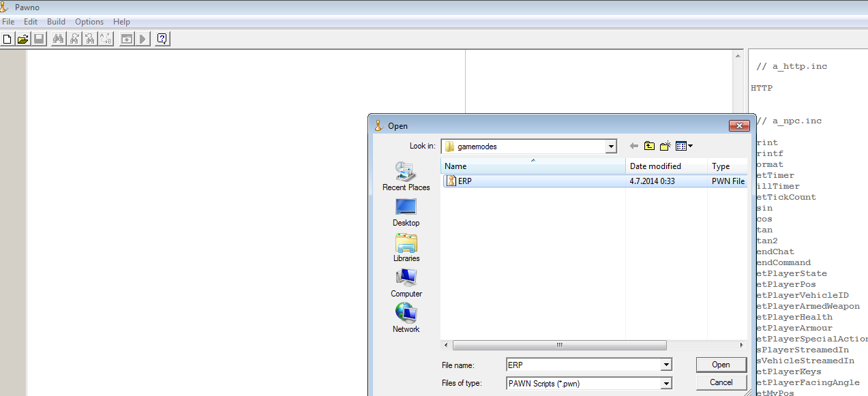Select the ERP file in the list
The height and width of the screenshot is (396, 868).
click(464, 181)
